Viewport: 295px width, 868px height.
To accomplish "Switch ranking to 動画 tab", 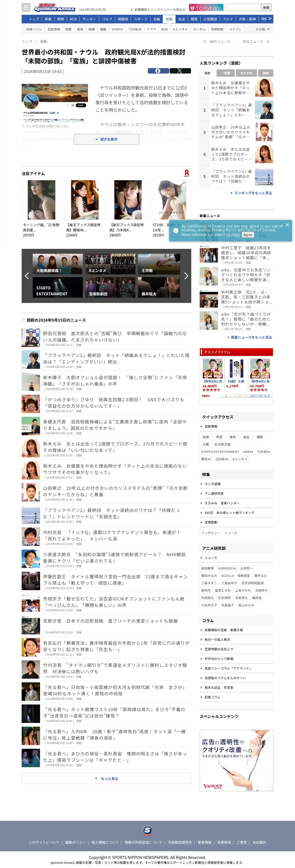I will (x=266, y=73).
